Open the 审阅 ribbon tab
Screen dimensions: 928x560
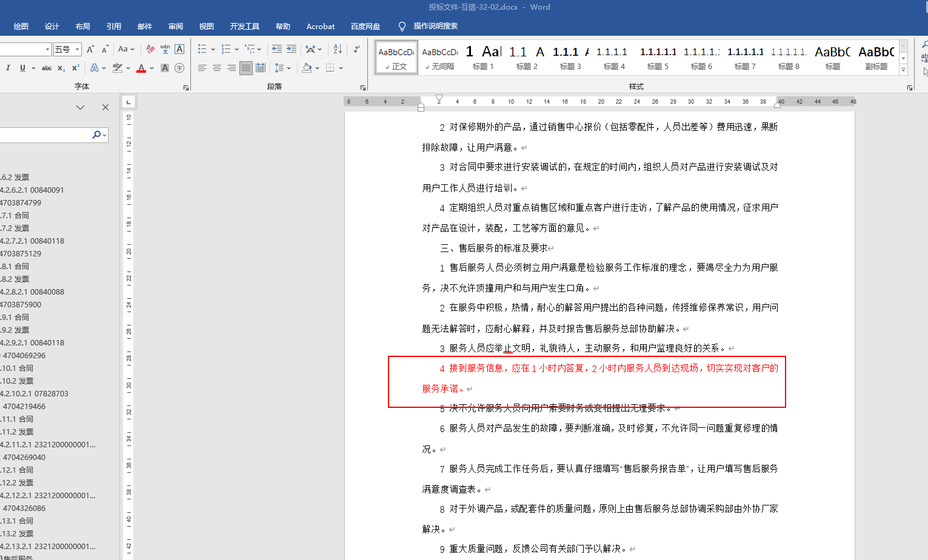click(x=176, y=26)
